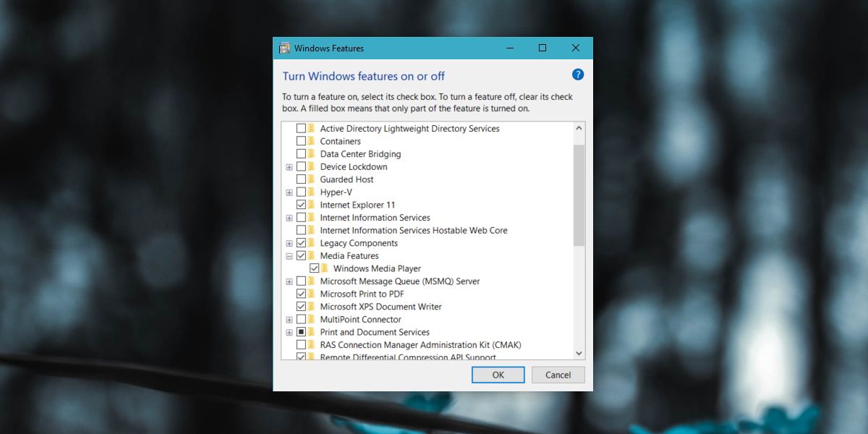Minimize the Windows Features dialog

[x=510, y=48]
